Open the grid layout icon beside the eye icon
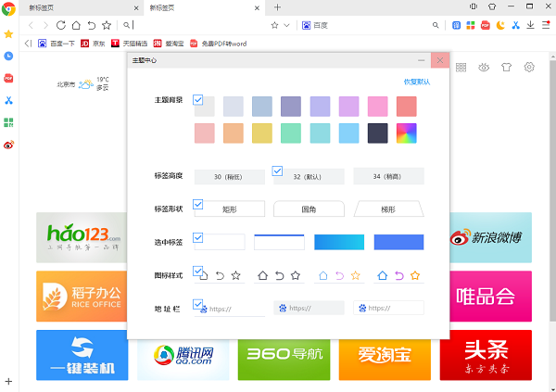This screenshot has width=556, height=392. (x=460, y=67)
